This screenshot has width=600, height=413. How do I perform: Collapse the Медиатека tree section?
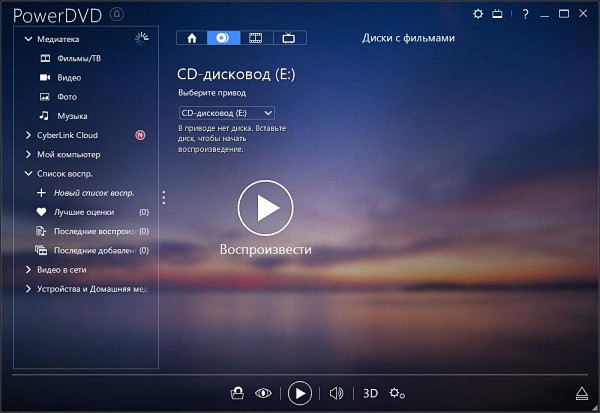click(28, 39)
